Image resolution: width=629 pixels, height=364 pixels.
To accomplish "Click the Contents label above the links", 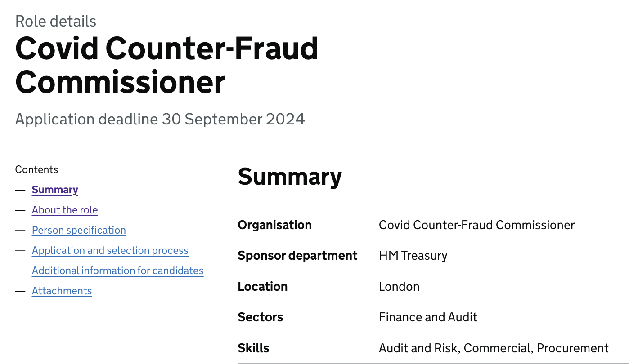I will [x=36, y=169].
